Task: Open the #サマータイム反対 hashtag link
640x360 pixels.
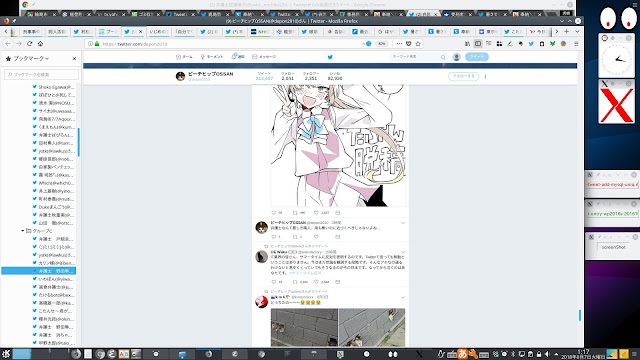Action: (x=305, y=273)
